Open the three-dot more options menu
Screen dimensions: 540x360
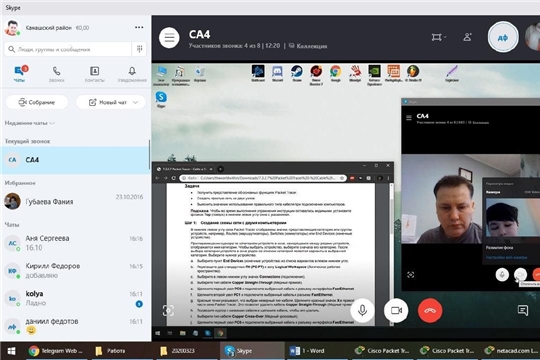[x=139, y=27]
